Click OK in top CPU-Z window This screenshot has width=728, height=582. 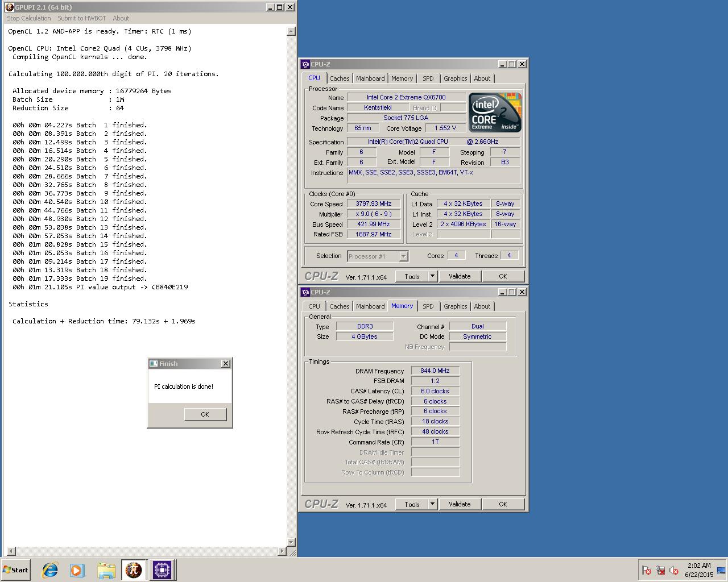pyautogui.click(x=503, y=276)
